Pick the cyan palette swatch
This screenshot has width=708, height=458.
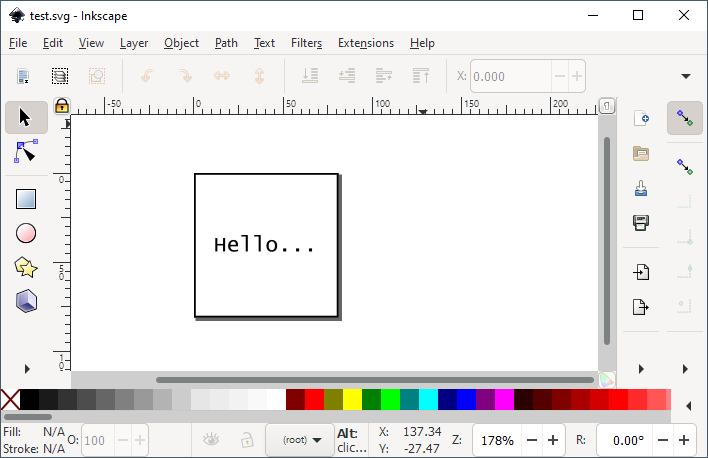(x=428, y=400)
